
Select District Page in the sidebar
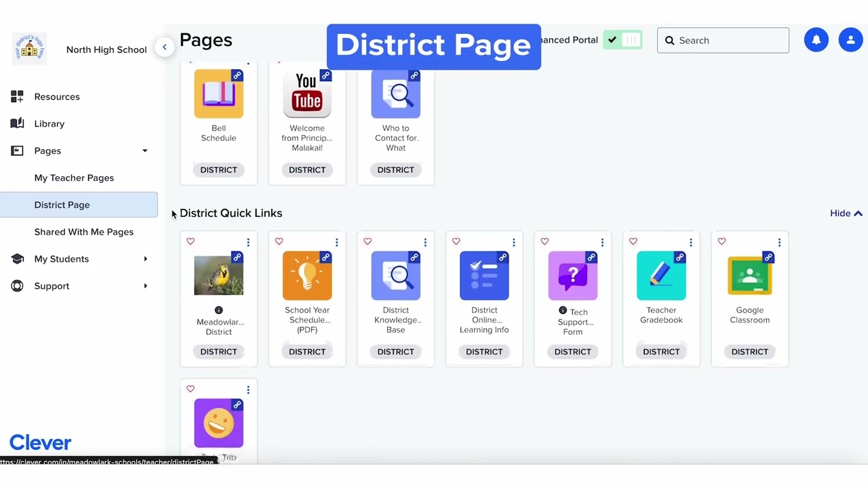tap(79, 205)
